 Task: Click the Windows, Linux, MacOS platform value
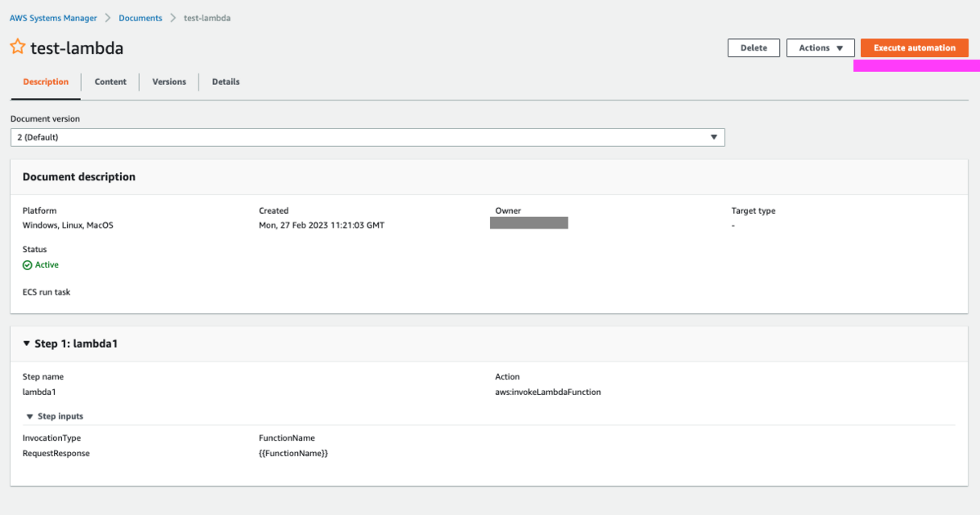[x=68, y=225]
